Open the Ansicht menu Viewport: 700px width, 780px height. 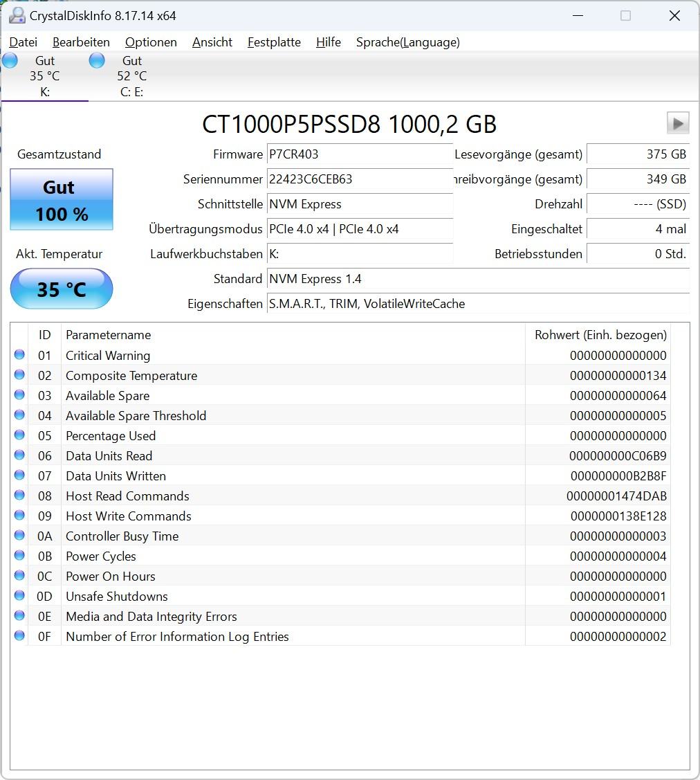click(212, 42)
